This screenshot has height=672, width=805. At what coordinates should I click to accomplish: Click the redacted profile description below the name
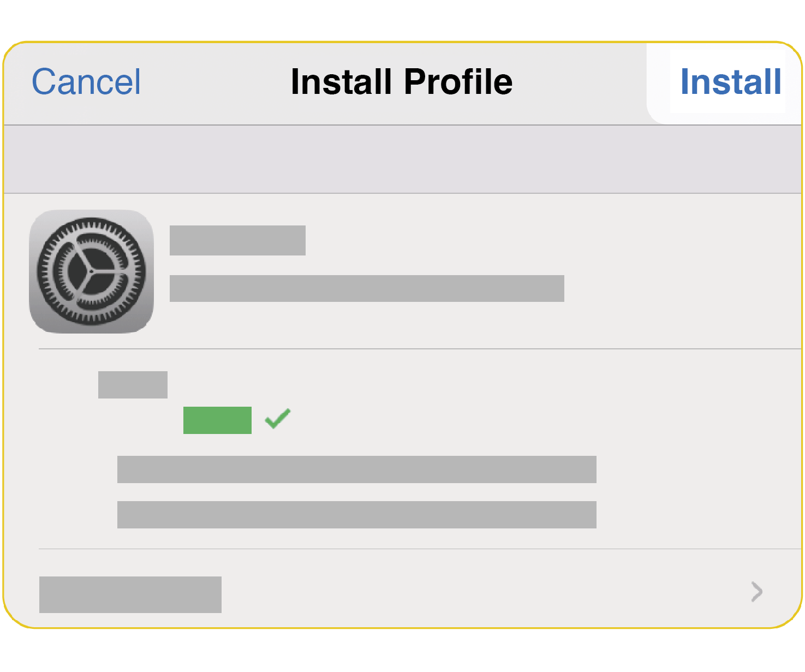[367, 288]
